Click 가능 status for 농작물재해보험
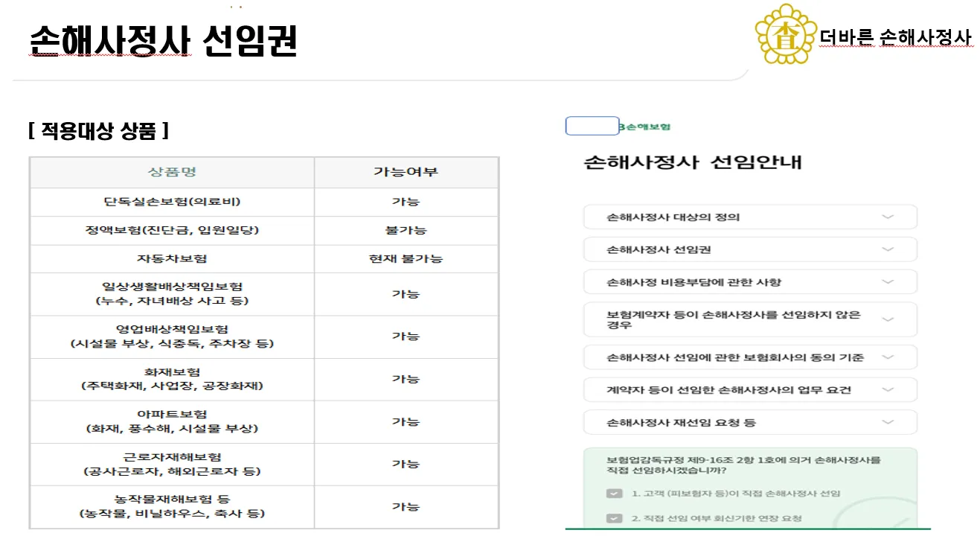The width and height of the screenshot is (980, 539). pos(406,506)
